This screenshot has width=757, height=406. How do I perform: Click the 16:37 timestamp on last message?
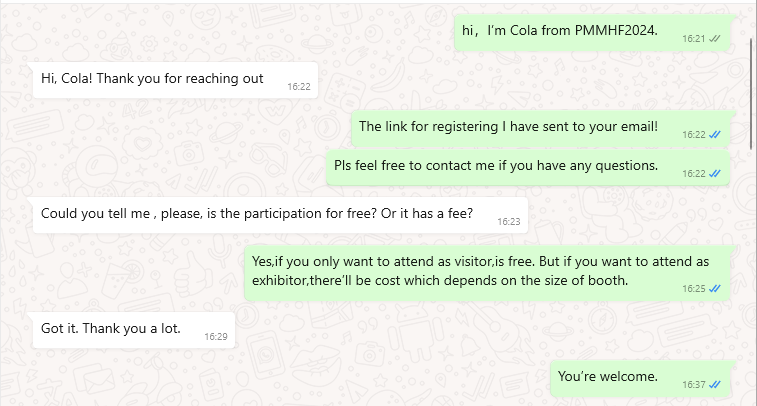(694, 385)
